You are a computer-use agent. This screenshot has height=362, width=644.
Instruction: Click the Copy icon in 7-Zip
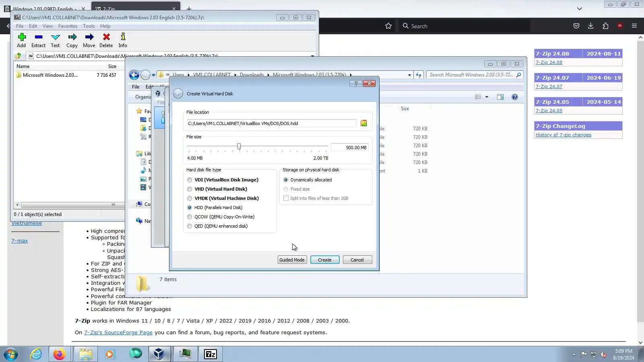72,40
